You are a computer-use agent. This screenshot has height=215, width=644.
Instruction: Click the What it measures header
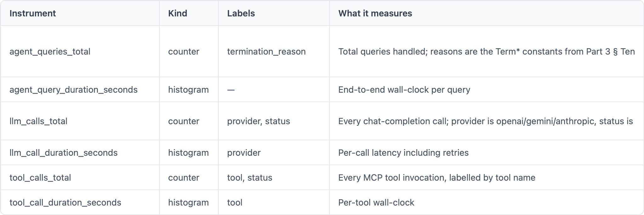(375, 13)
